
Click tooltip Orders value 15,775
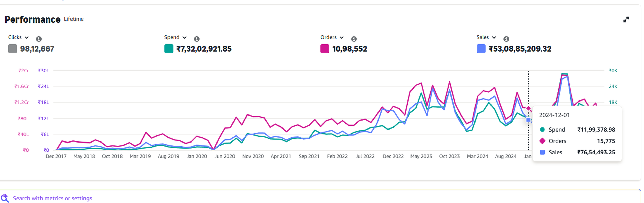pos(606,141)
